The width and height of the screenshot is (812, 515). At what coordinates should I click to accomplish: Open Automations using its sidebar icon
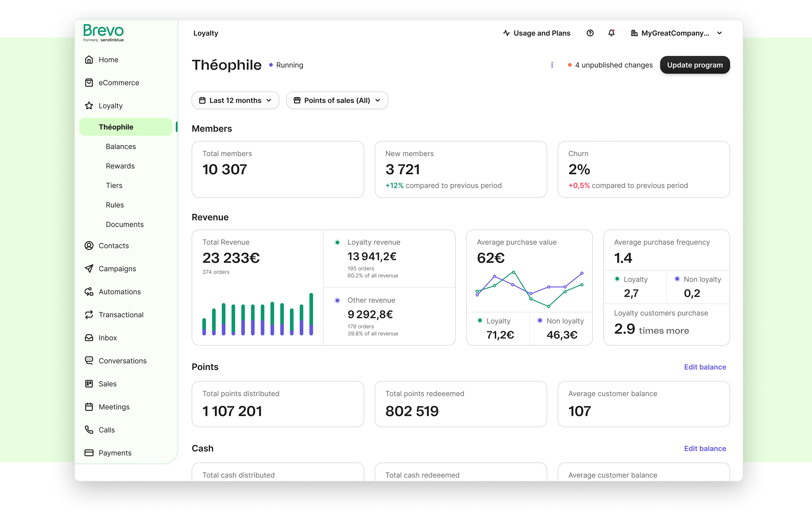89,292
